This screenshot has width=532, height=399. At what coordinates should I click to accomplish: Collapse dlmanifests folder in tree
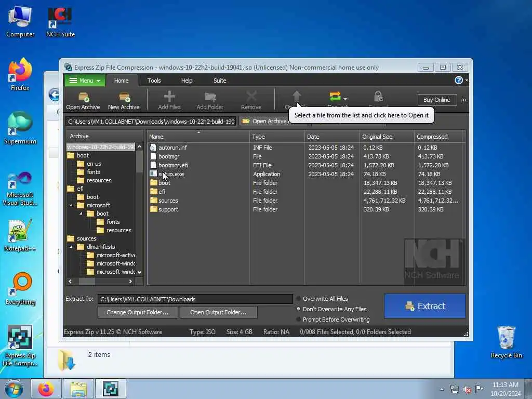(71, 247)
